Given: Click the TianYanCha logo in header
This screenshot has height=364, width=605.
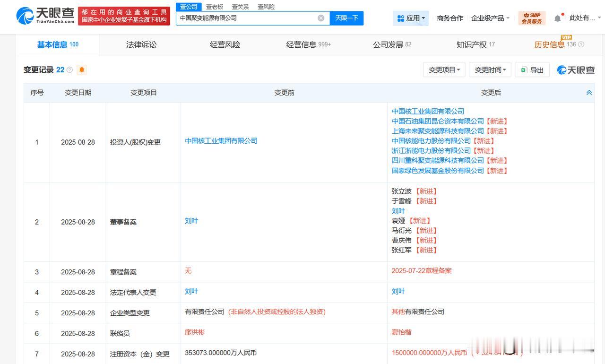Looking at the screenshot, I should [x=45, y=16].
